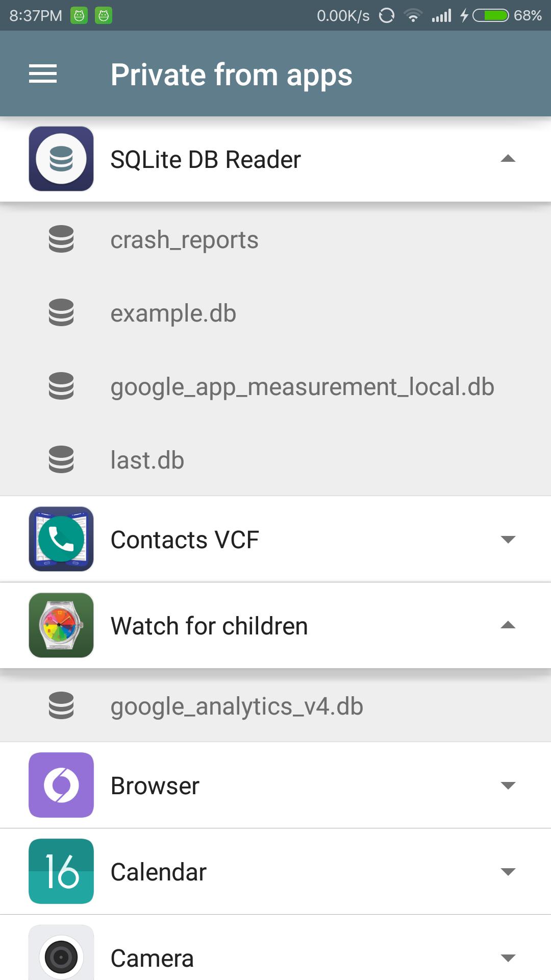The width and height of the screenshot is (551, 980).
Task: Tap the Calendar app icon showing 16
Action: pos(61,871)
